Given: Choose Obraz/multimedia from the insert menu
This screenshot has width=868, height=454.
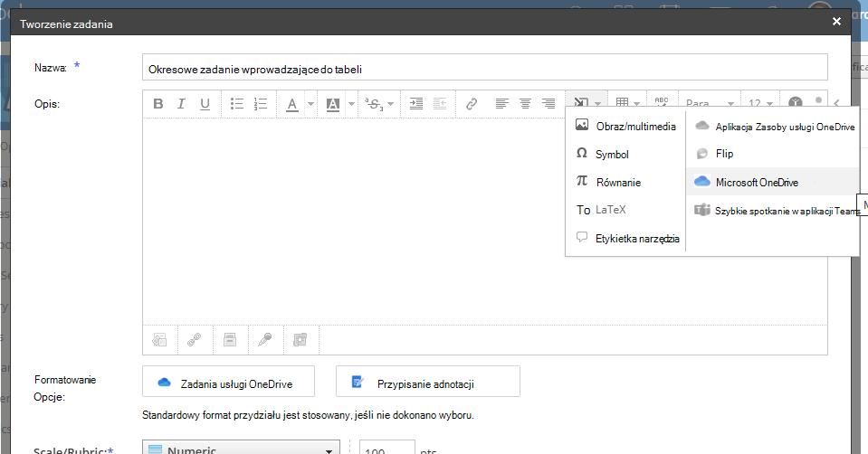Looking at the screenshot, I should [625, 126].
